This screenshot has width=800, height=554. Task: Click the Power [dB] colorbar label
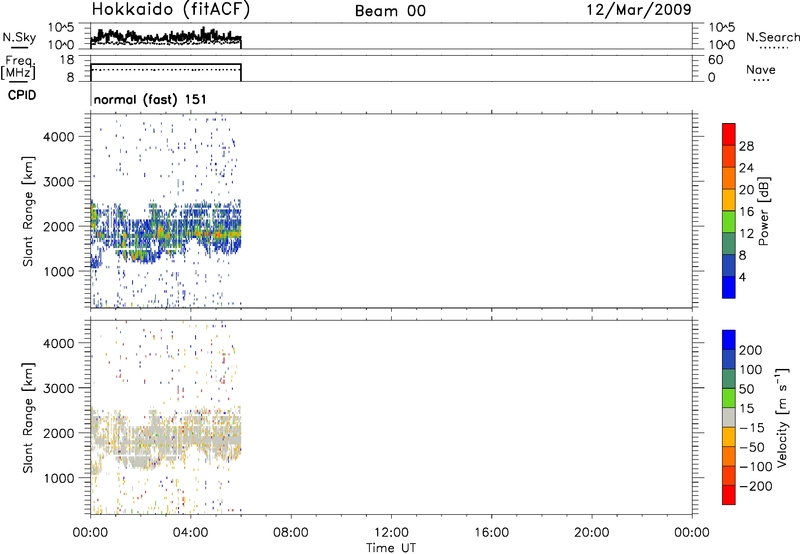click(x=763, y=211)
